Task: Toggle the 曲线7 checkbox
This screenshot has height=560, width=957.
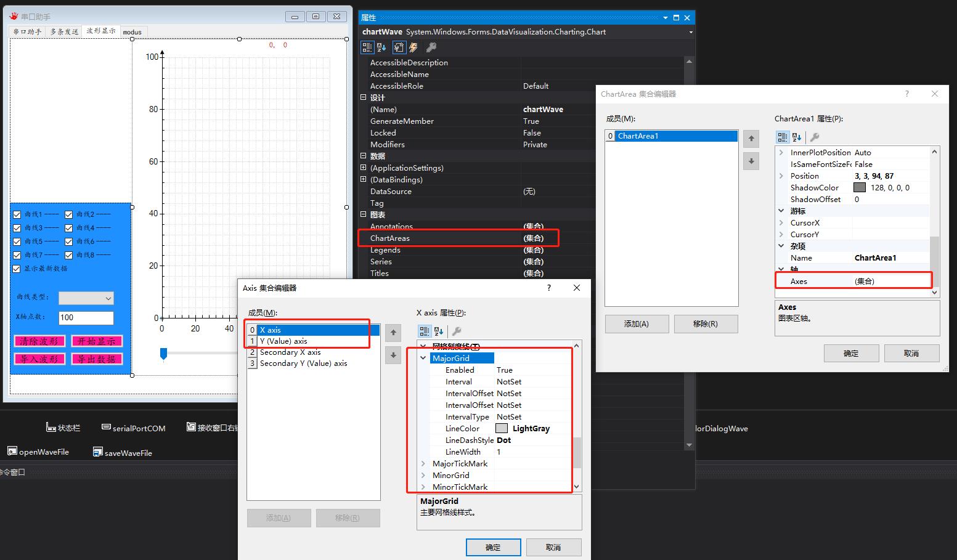Action: (17, 255)
